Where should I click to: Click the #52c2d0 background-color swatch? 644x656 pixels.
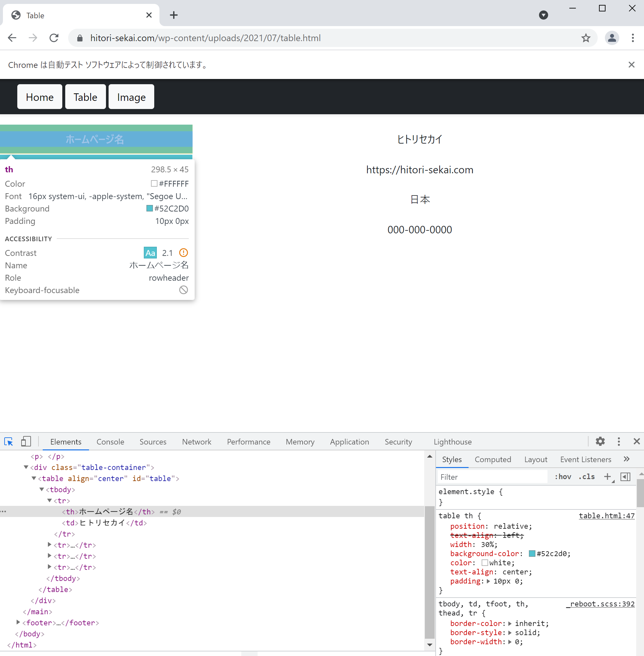point(532,554)
